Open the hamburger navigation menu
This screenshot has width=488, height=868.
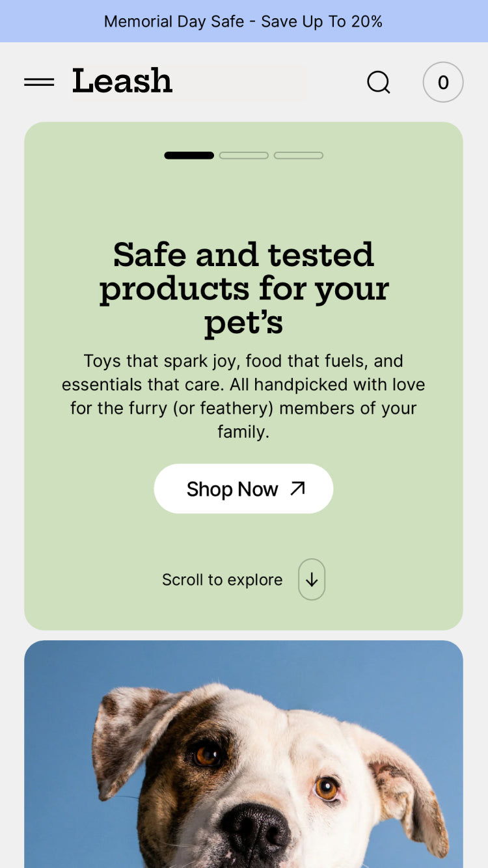[x=39, y=82]
